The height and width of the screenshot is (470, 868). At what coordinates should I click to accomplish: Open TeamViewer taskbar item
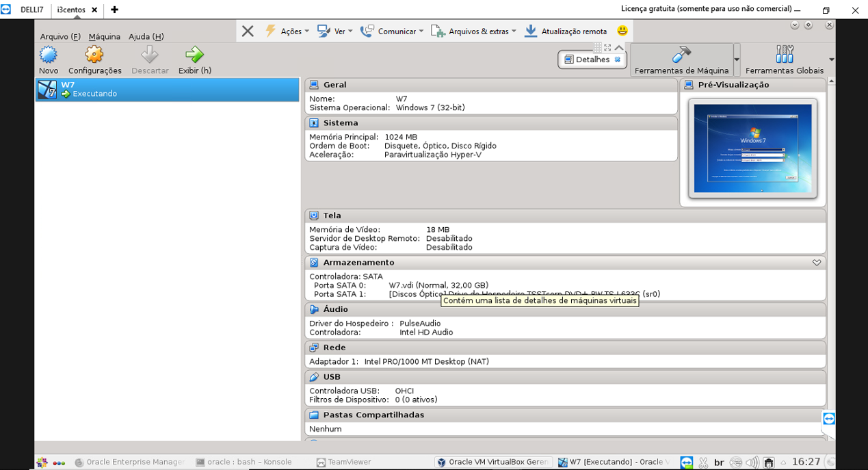pyautogui.click(x=343, y=462)
